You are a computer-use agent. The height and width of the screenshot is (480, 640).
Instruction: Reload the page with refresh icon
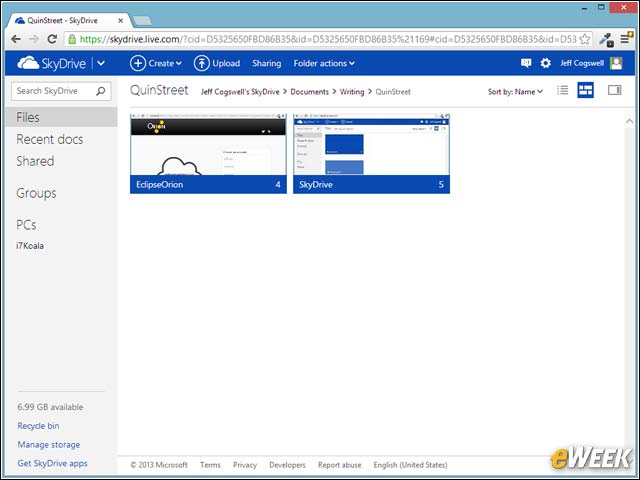52,39
